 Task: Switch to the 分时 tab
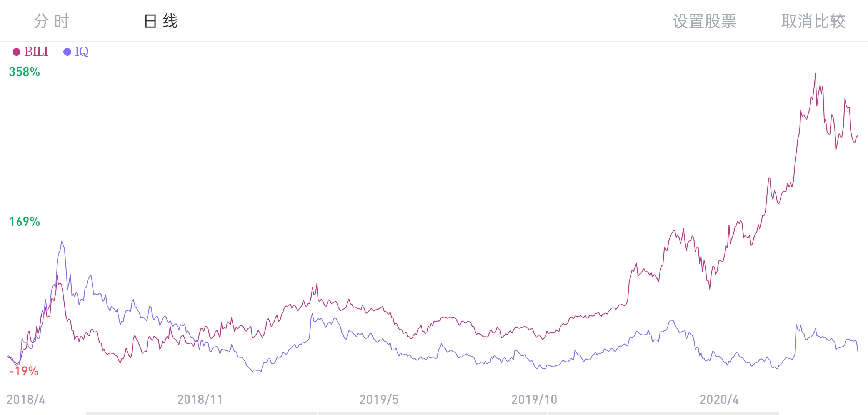(x=51, y=21)
